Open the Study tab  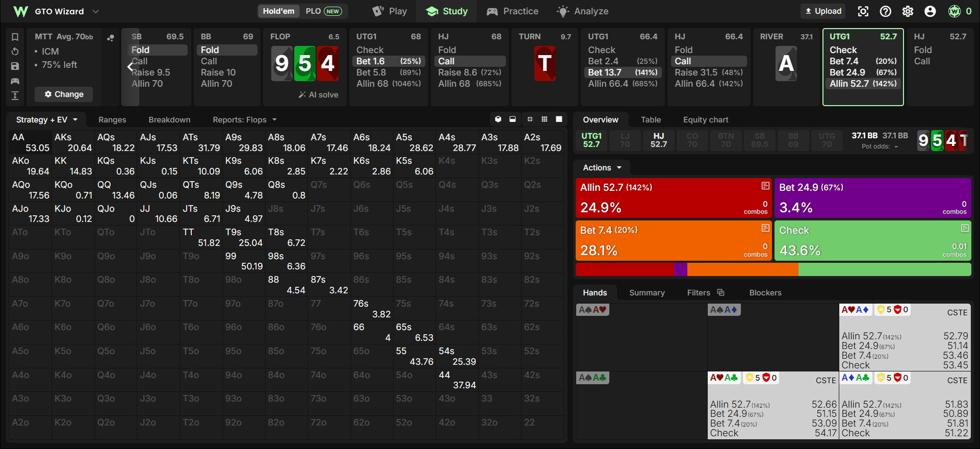(447, 11)
